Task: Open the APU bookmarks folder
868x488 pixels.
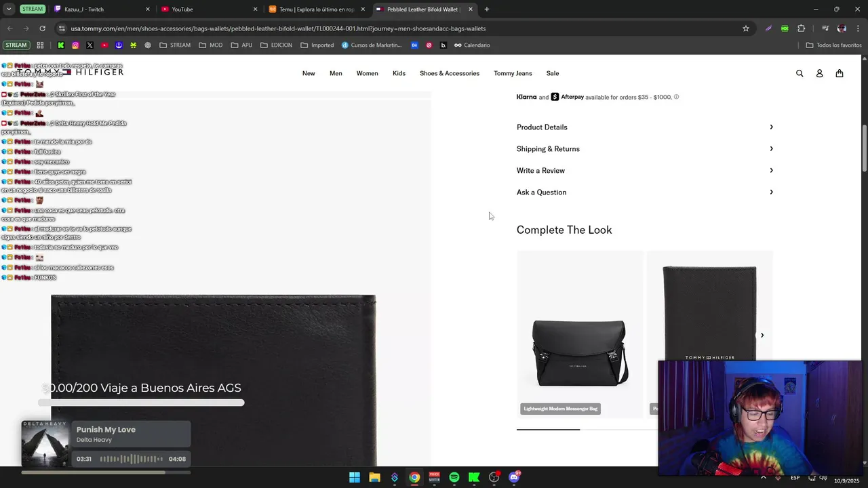Action: (x=241, y=45)
